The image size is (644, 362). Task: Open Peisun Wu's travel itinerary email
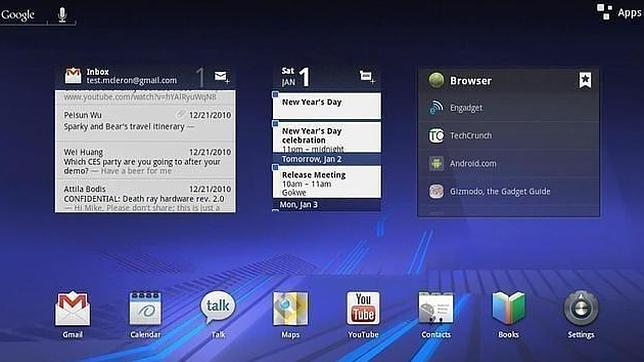145,122
